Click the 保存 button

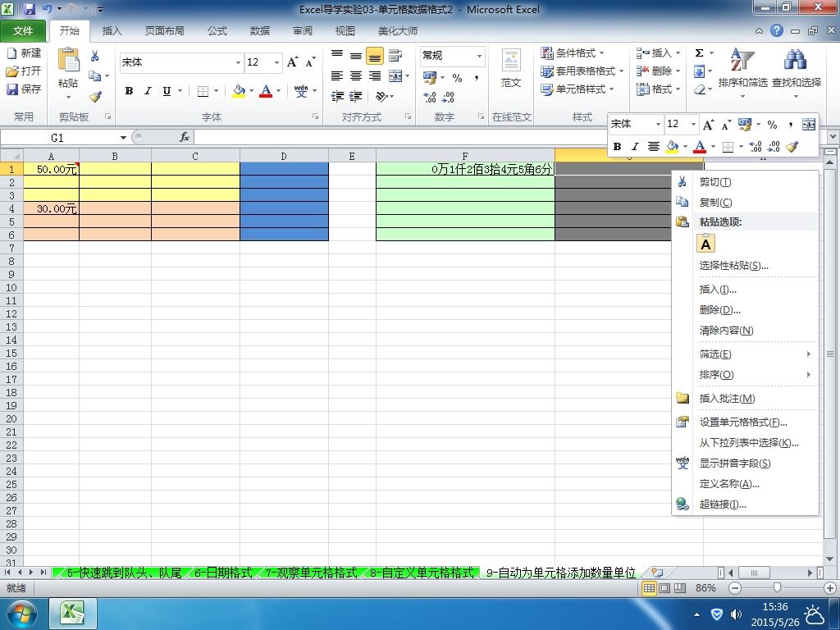pyautogui.click(x=24, y=89)
